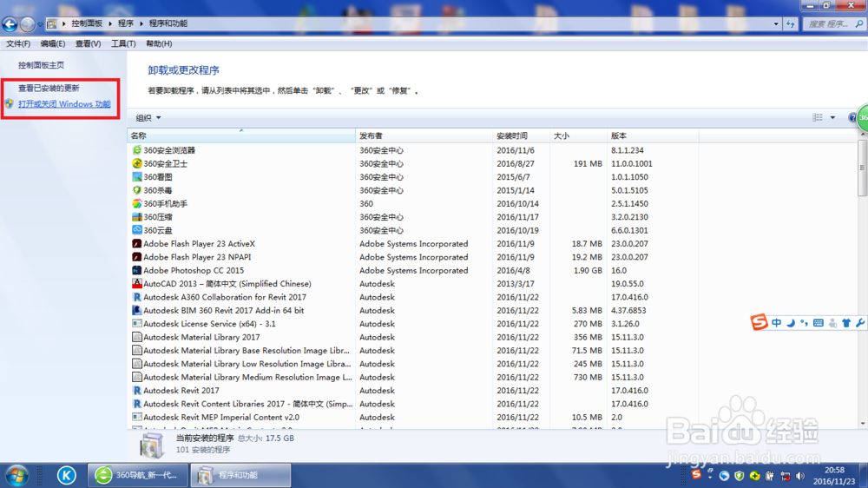Toggle punctuation mode on IME bar
Viewport: 868px width, 488px height.
(804, 323)
